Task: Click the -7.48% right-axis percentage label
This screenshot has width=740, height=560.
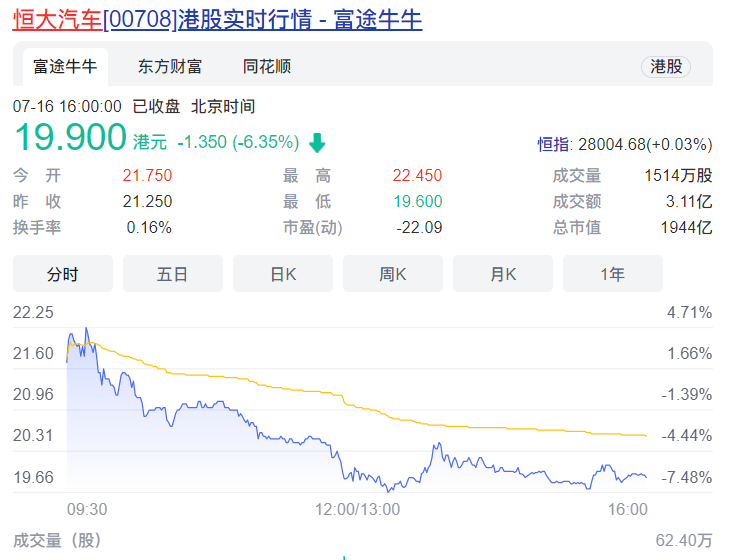Action: point(687,477)
